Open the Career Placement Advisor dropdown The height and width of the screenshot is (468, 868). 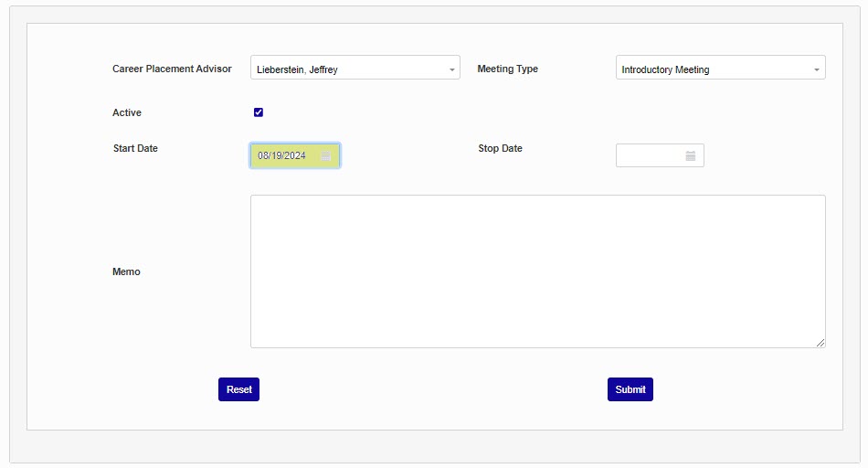[x=355, y=68]
